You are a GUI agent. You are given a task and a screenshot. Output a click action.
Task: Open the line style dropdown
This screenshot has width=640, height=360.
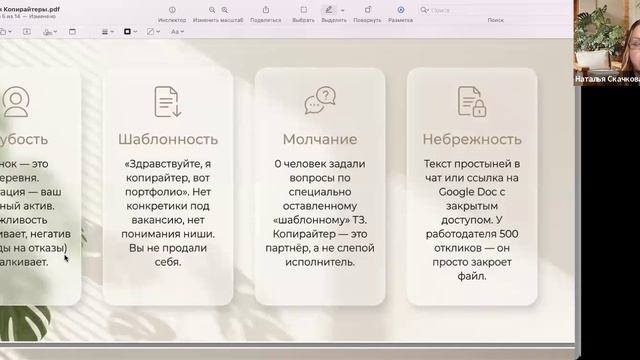(x=108, y=31)
